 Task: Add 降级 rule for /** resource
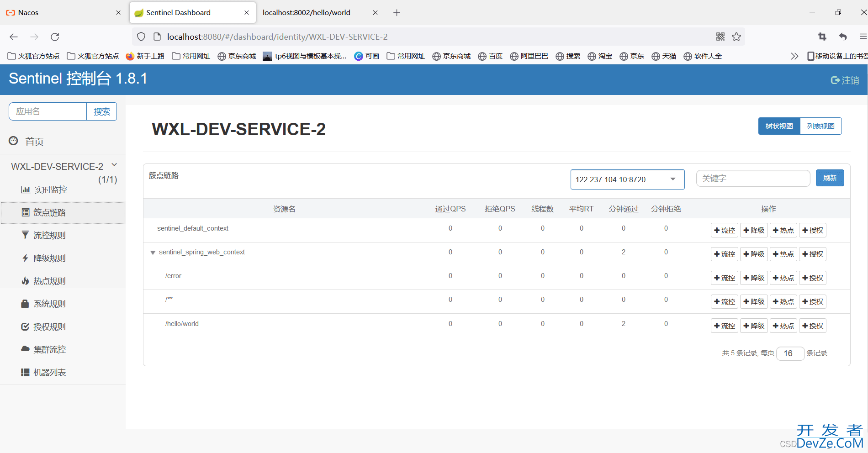click(x=754, y=302)
